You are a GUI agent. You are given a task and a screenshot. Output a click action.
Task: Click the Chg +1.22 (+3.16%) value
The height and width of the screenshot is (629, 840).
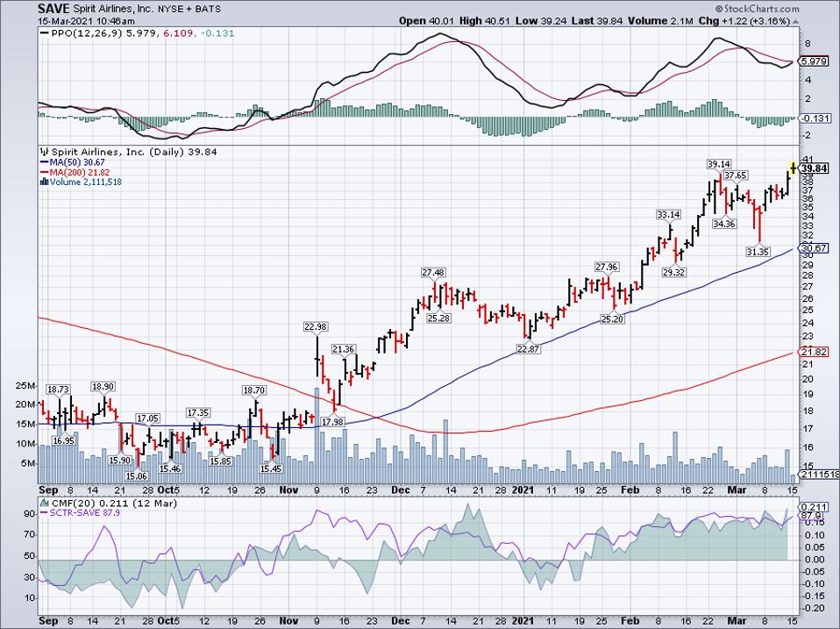[744, 21]
